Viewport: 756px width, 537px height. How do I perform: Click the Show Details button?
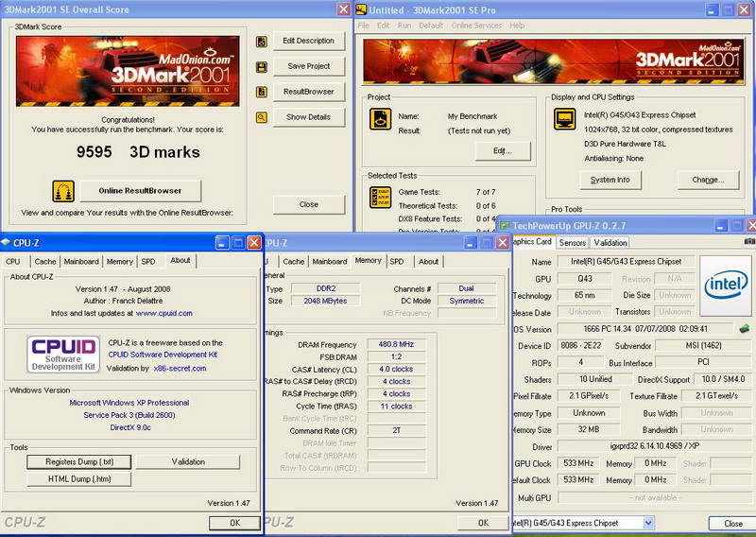tap(309, 117)
